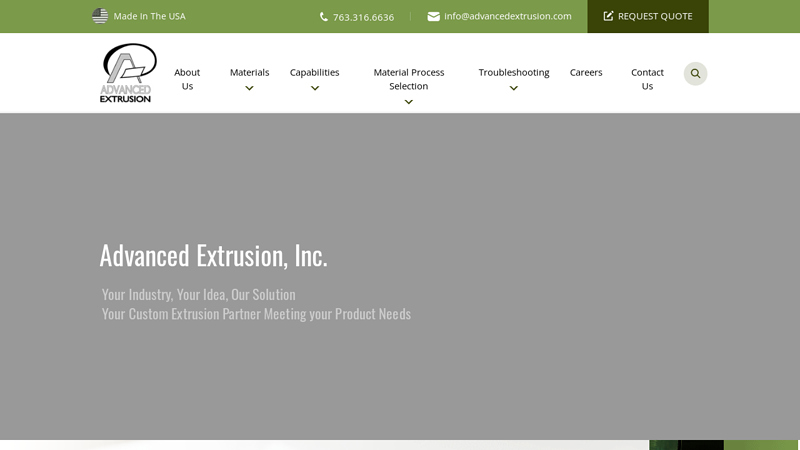Go to the Contact Us page
Viewport: 800px width, 450px height.
647,79
